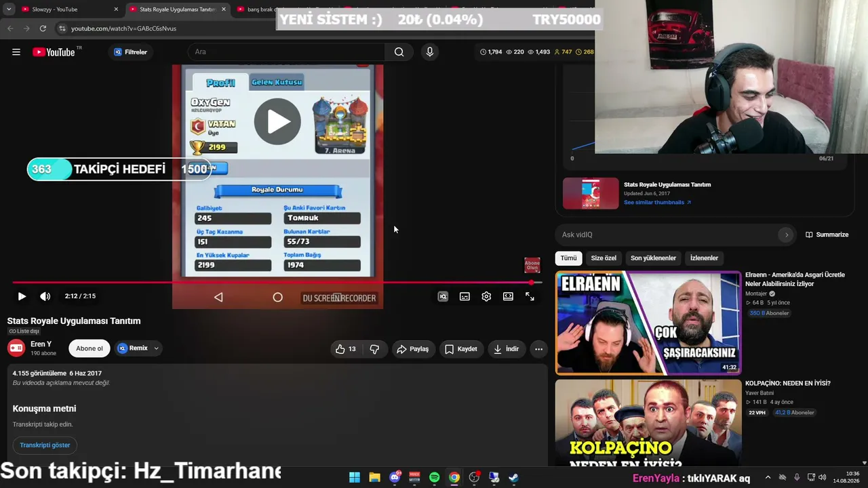Start voice search with the microphone icon
Image resolution: width=868 pixels, height=488 pixels.
click(x=429, y=52)
